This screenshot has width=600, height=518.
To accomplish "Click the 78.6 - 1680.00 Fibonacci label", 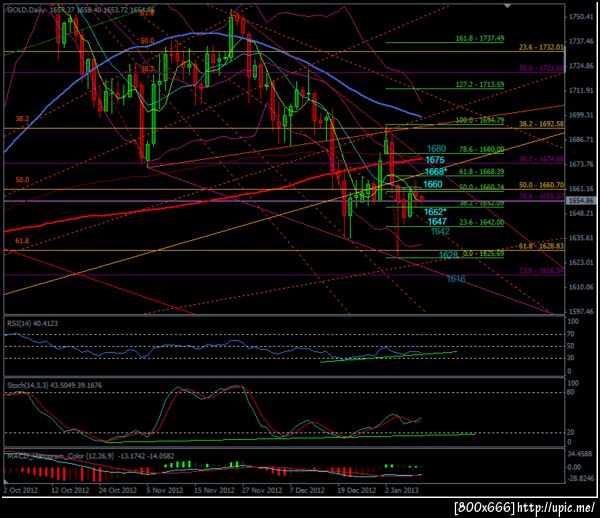I will [481, 149].
